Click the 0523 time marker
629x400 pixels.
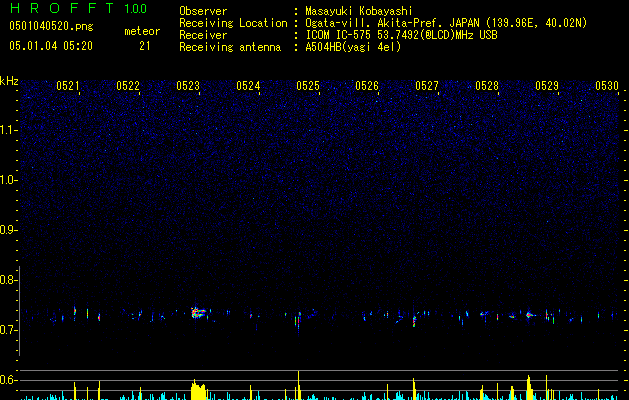pos(188,85)
